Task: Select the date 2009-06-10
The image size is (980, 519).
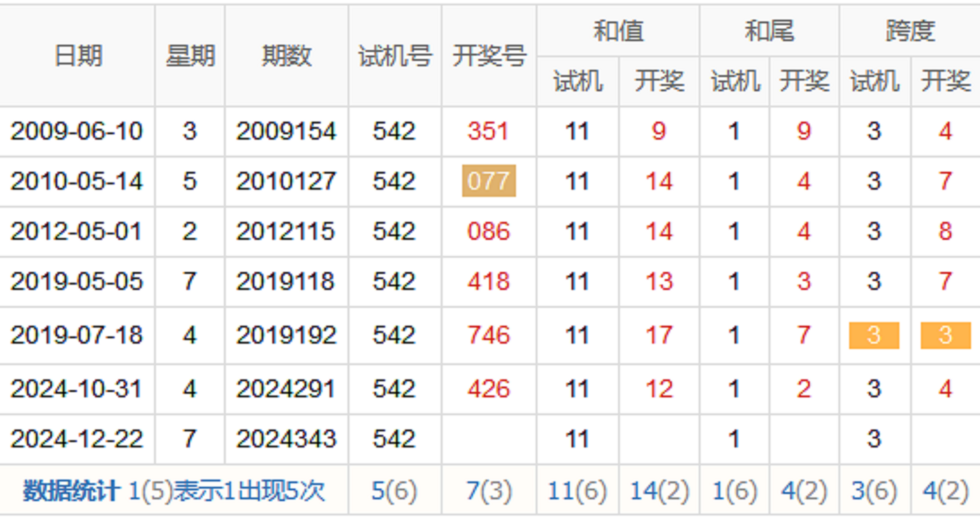Action: (76, 131)
